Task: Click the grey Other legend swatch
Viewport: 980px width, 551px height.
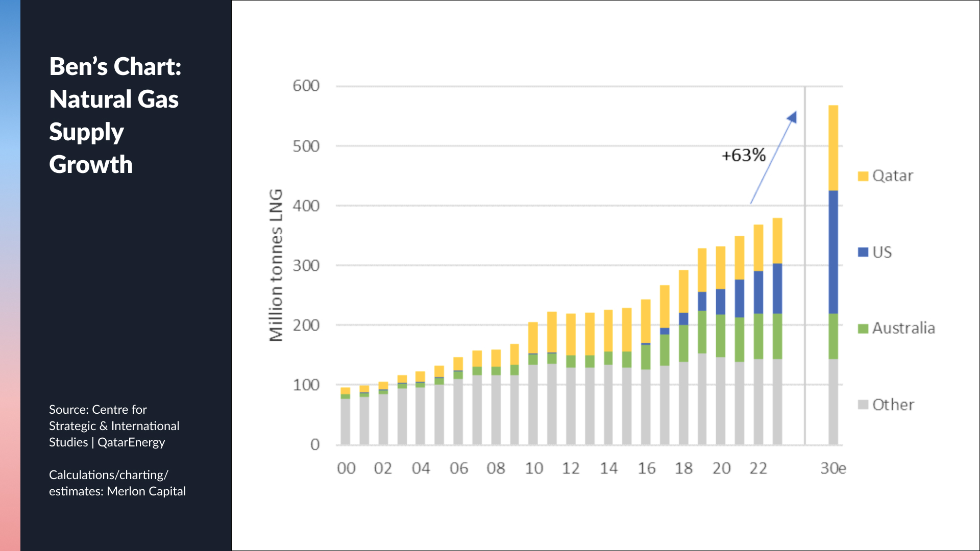Action: click(x=863, y=405)
